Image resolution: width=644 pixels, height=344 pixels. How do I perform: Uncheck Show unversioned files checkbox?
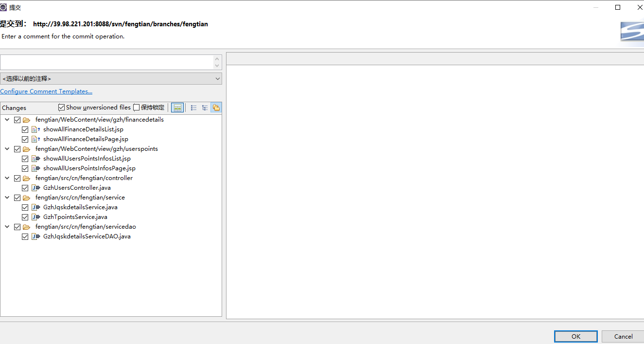tap(61, 108)
